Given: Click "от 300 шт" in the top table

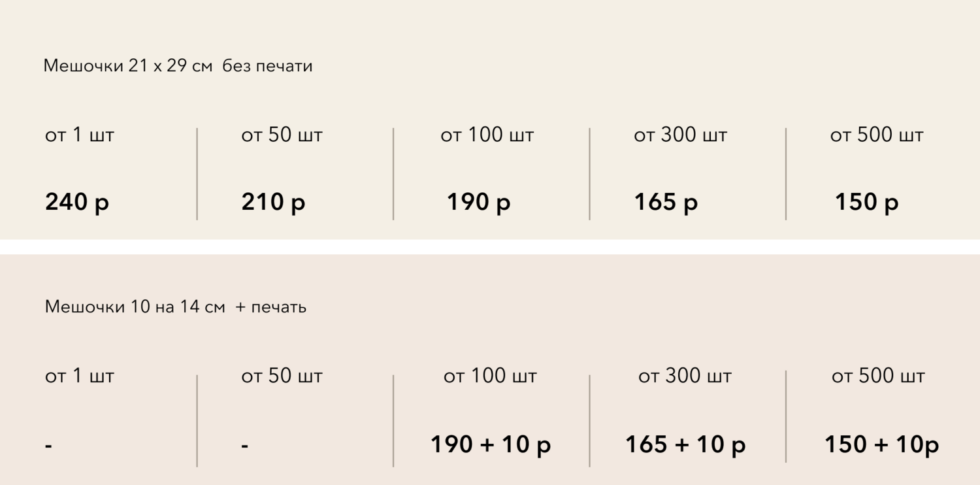Looking at the screenshot, I should pyautogui.click(x=680, y=135).
